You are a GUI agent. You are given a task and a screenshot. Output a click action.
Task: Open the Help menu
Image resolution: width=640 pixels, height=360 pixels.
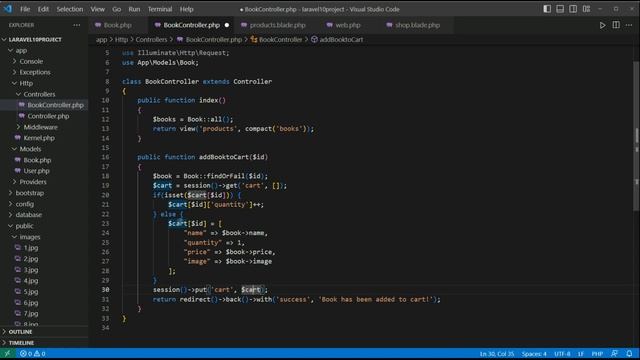pos(187,9)
